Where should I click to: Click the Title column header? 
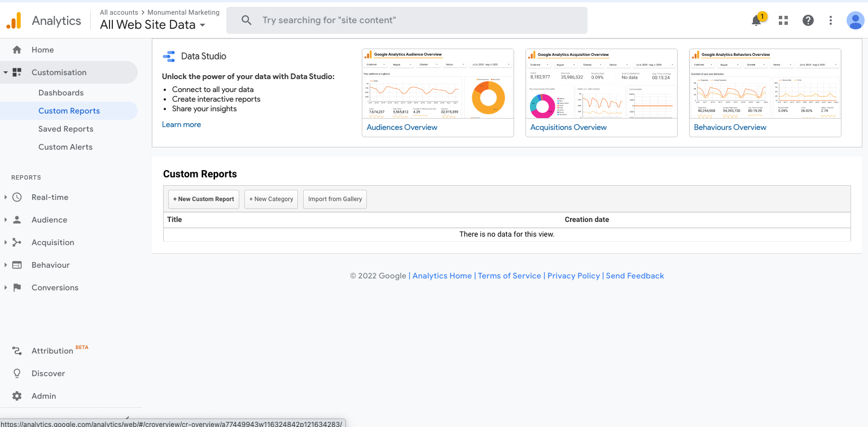[x=174, y=219]
